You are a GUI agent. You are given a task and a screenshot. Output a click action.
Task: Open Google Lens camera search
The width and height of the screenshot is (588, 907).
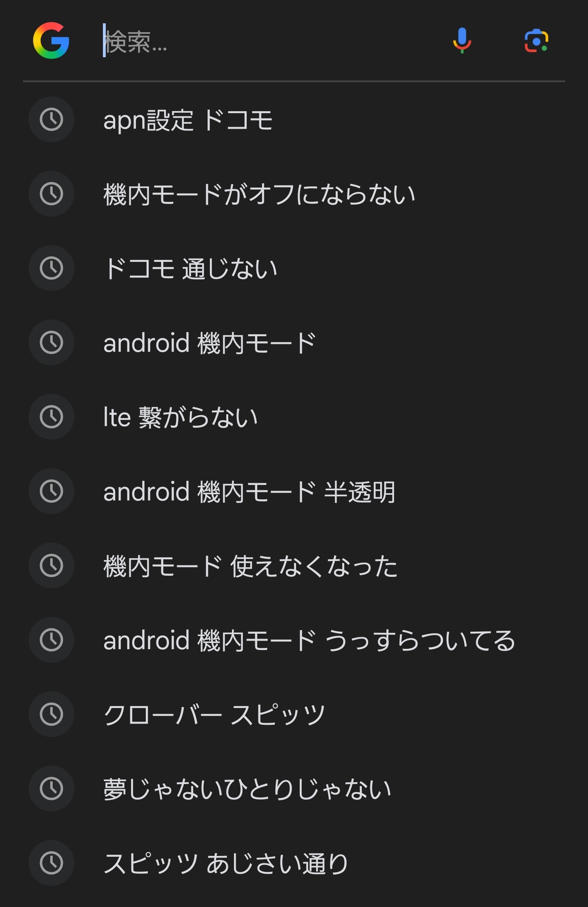point(536,40)
